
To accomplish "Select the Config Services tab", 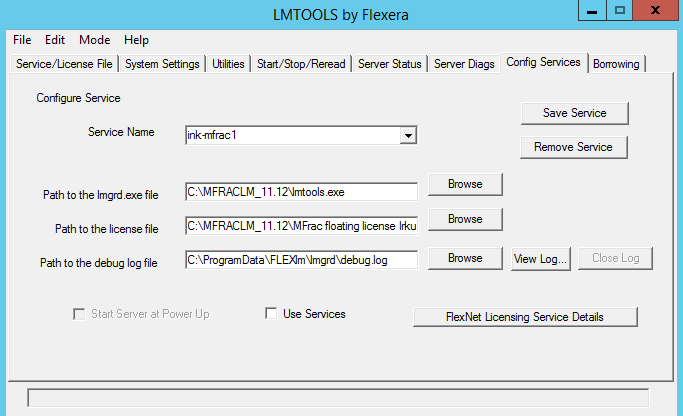I will [x=544, y=63].
